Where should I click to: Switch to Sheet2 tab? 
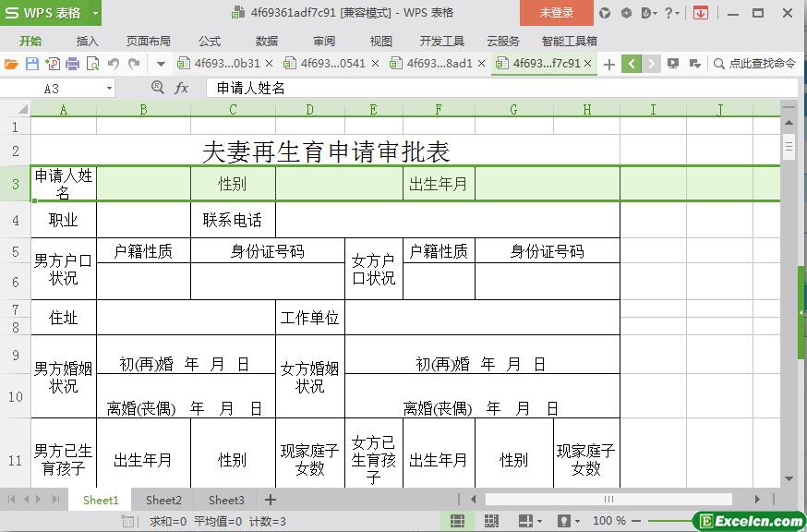click(x=163, y=500)
